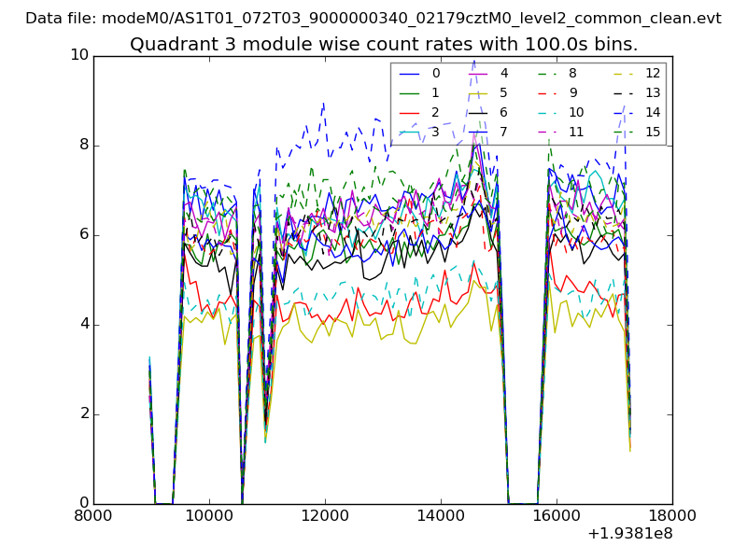The image size is (747, 560).
Task: Click the x-axis tick label 12000
Action: [x=325, y=517]
